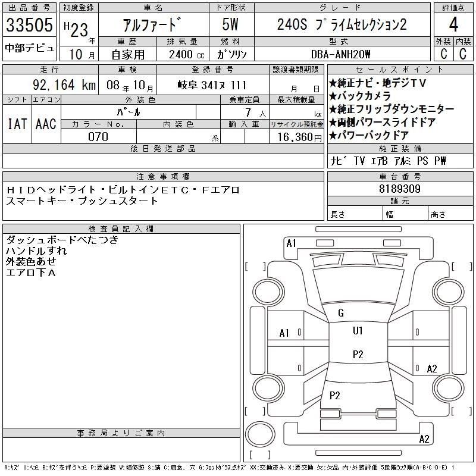The image size is (476, 476).
Task: Select the registration number 岐阜 341ヌ 111
Action: pyautogui.click(x=212, y=85)
